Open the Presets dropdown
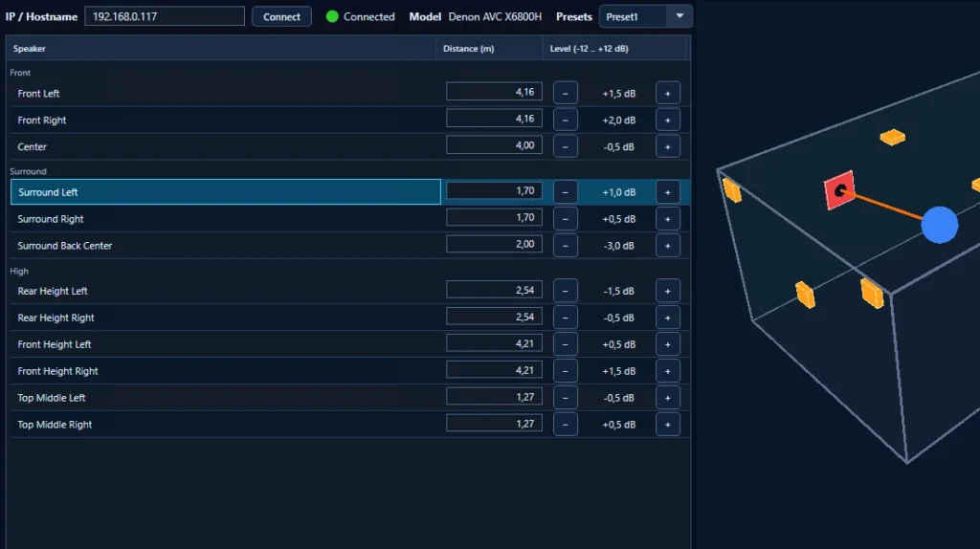The height and width of the screenshot is (549, 980). pos(646,17)
